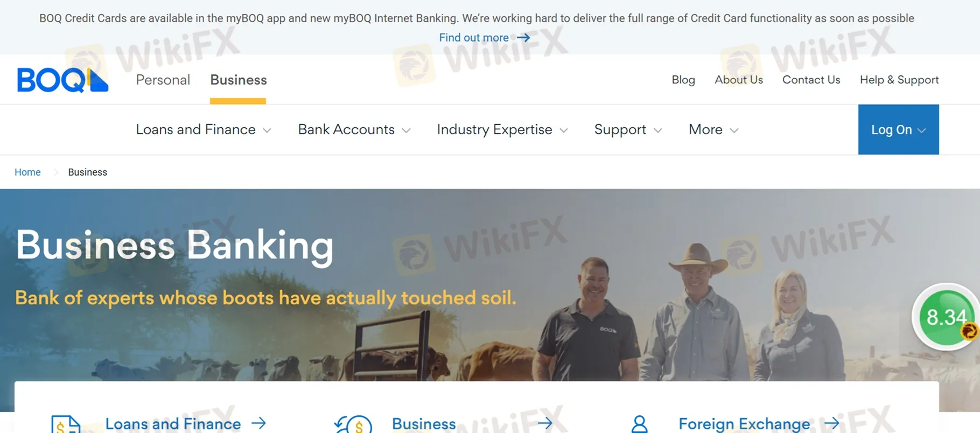Expand the Loans and Finance dropdown menu
This screenshot has height=433, width=980.
pyautogui.click(x=204, y=130)
